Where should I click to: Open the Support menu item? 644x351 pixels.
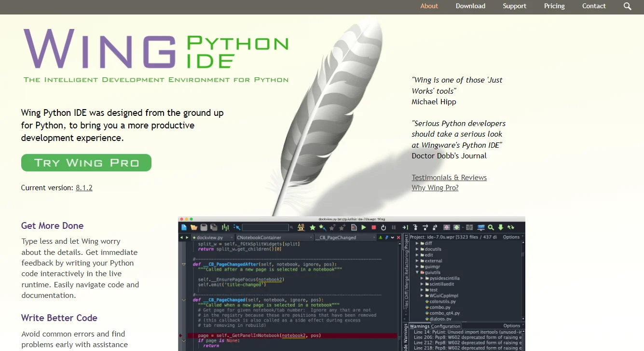pyautogui.click(x=514, y=6)
